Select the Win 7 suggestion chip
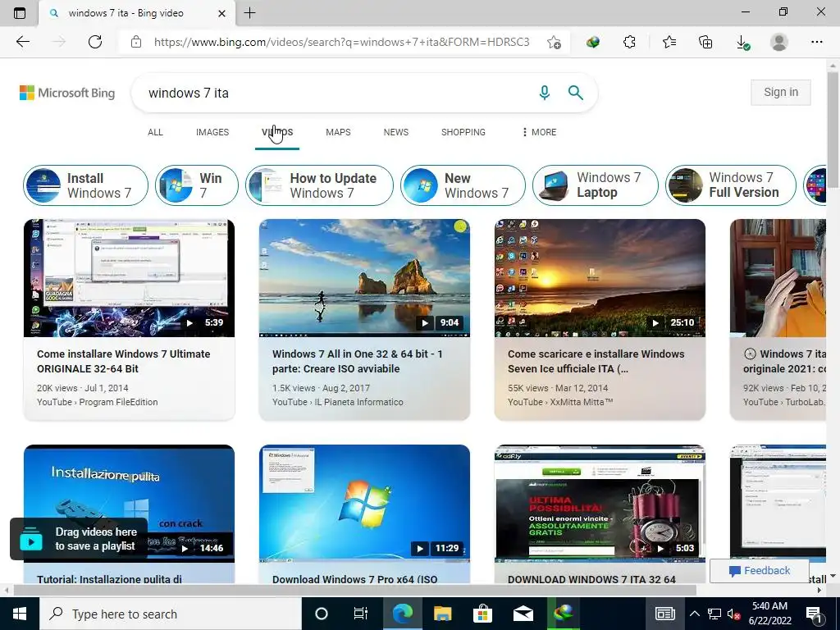The width and height of the screenshot is (840, 630). click(197, 185)
